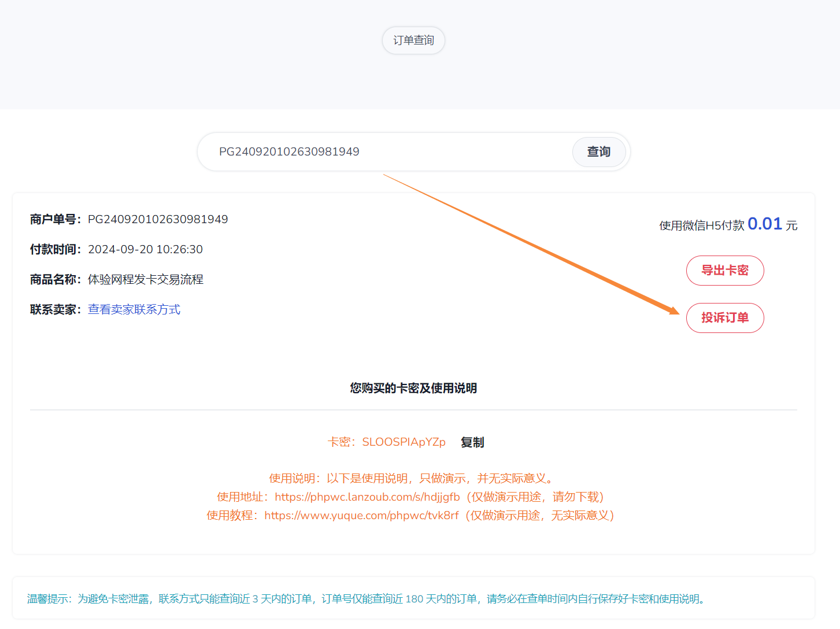Open the 投诉订单 complaint button
Viewport: 840px width, 629px height.
tap(724, 318)
